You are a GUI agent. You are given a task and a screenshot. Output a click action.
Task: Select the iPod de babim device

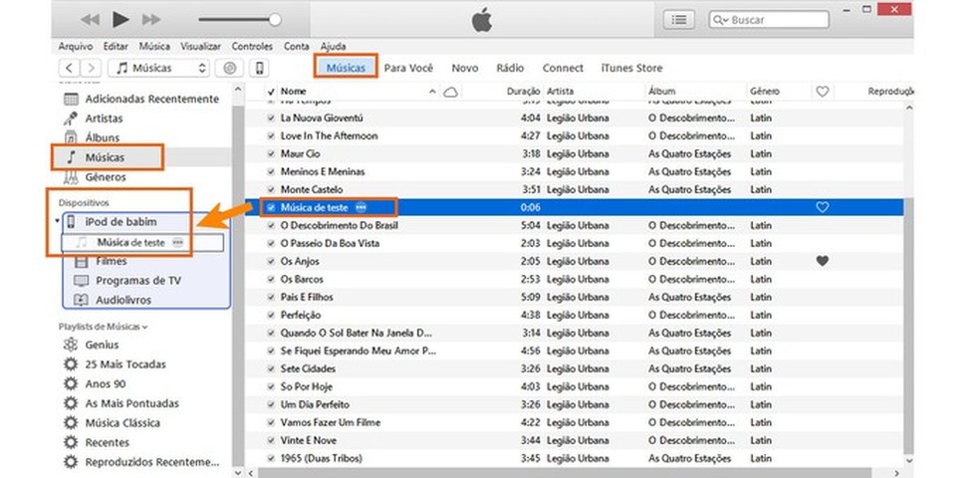(121, 222)
